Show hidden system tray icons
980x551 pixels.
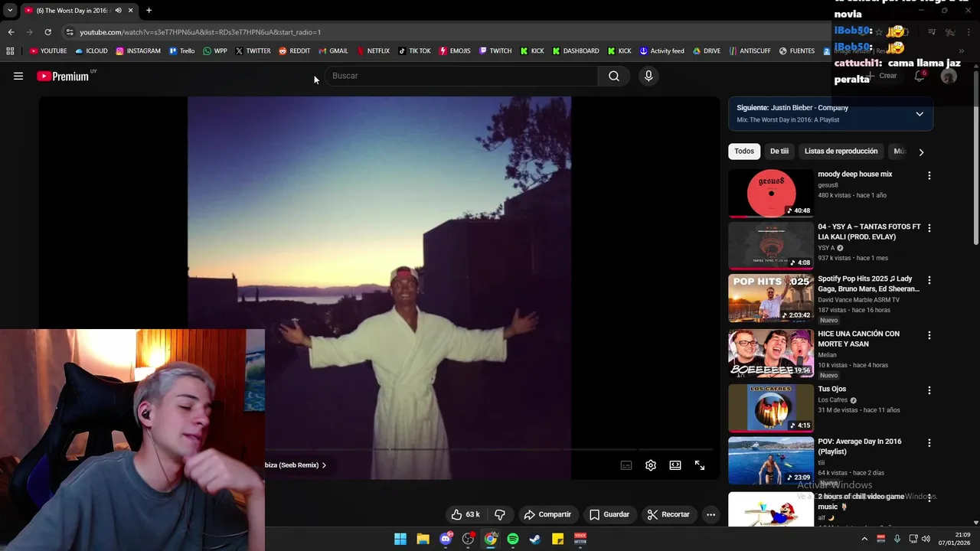point(864,539)
